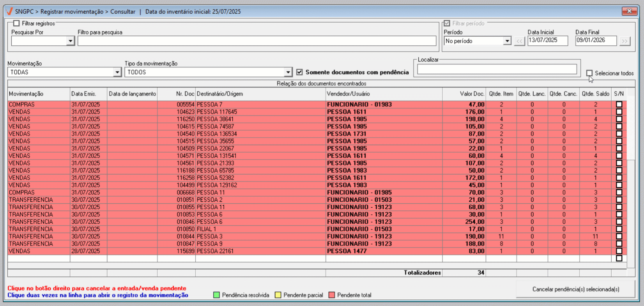Tick the S/N checkbox for document 115699
Viewport: 644px width, 306px height.
click(x=619, y=251)
